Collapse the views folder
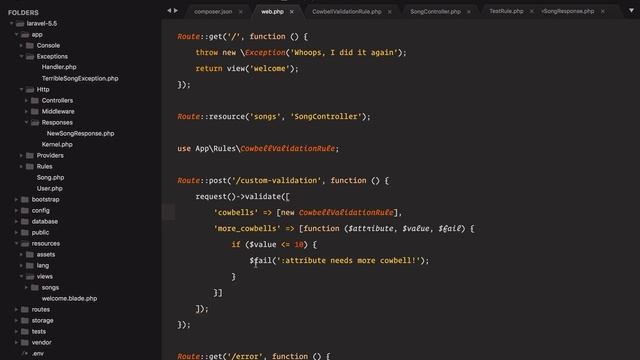This screenshot has height=360, width=640. coord(21,277)
